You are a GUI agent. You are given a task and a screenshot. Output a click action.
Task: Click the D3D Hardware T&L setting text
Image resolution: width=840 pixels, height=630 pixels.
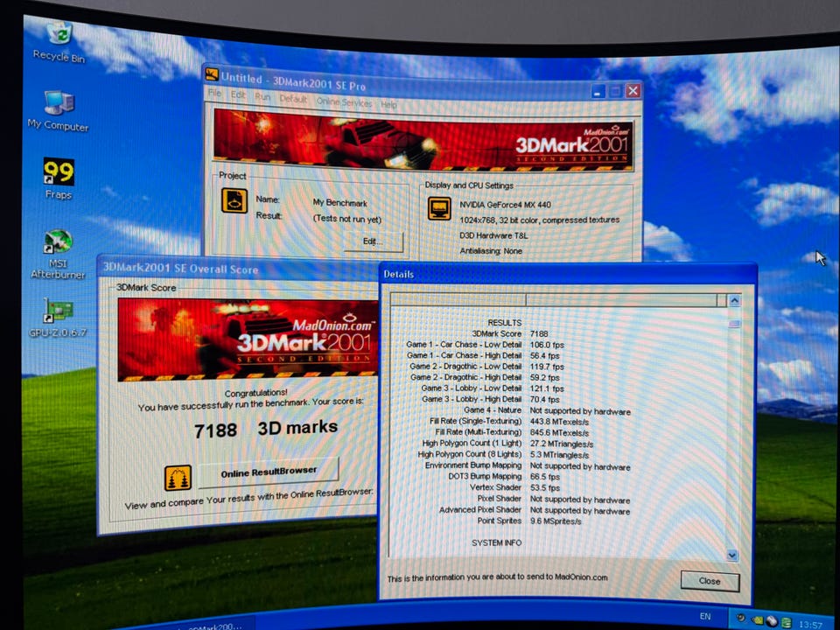coord(493,235)
